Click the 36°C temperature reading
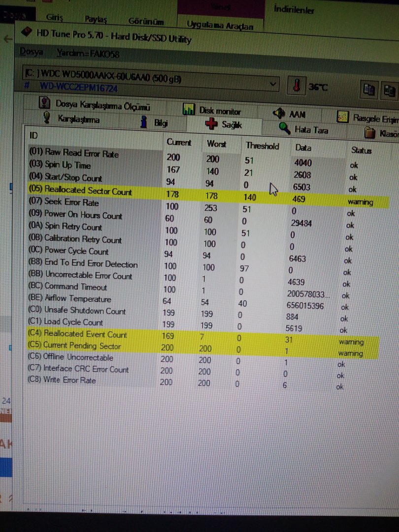The width and height of the screenshot is (399, 532). [x=318, y=87]
